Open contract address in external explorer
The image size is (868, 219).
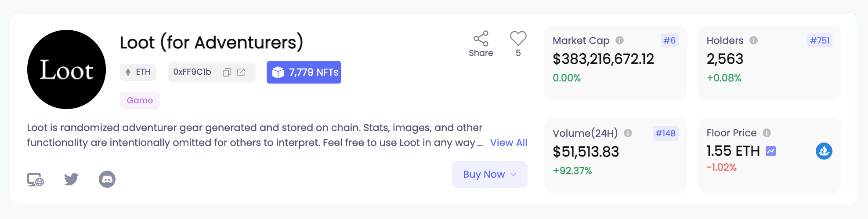coord(241,72)
